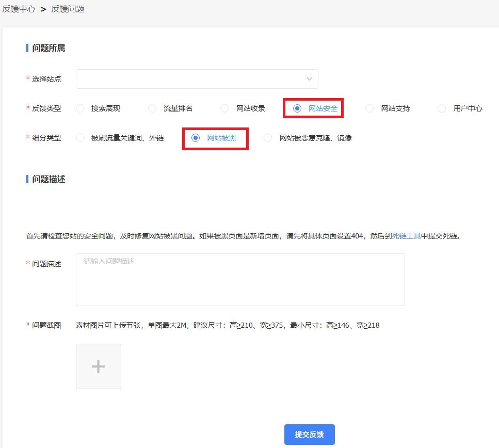
Task: Select the 网站被黑 radio option
Action: click(195, 138)
